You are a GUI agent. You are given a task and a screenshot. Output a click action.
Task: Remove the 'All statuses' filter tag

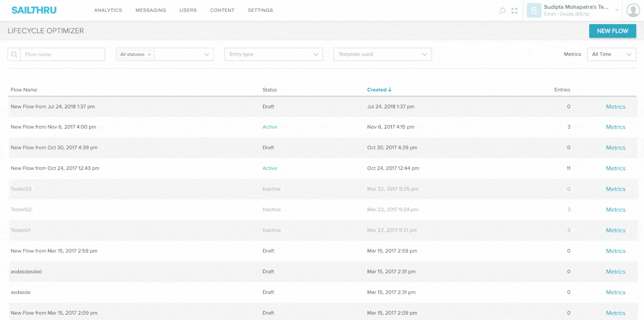click(x=149, y=54)
